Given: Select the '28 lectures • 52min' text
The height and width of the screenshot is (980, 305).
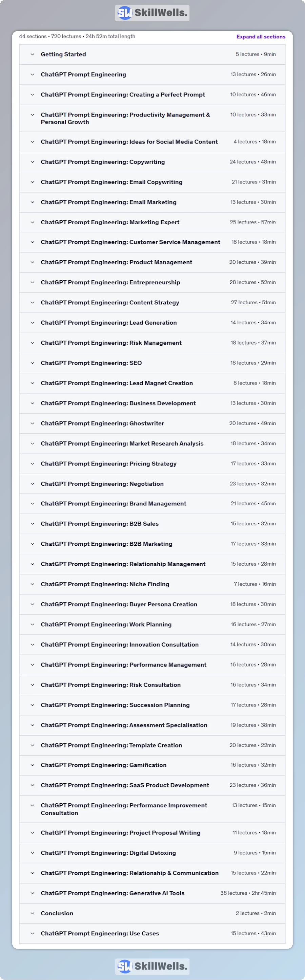Looking at the screenshot, I should (x=253, y=283).
